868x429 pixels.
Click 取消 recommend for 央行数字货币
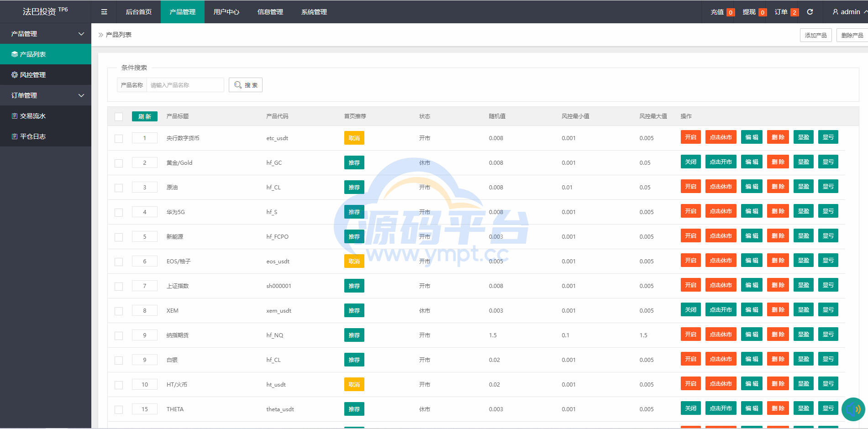pos(354,138)
